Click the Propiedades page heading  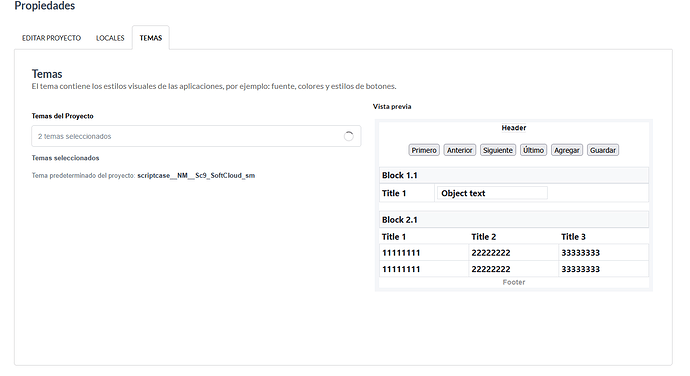[x=45, y=6]
